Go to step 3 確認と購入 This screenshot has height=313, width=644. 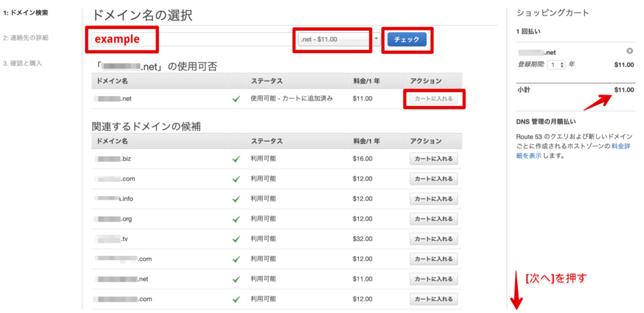tap(22, 63)
